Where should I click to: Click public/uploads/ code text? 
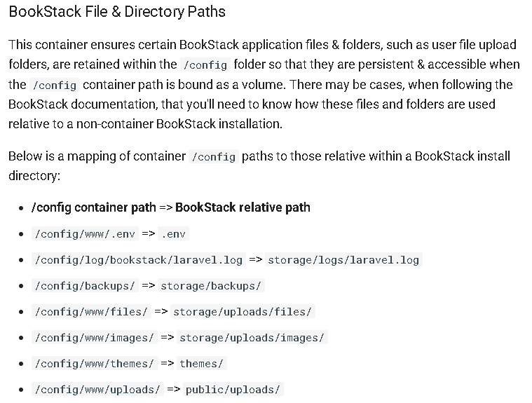(233, 390)
